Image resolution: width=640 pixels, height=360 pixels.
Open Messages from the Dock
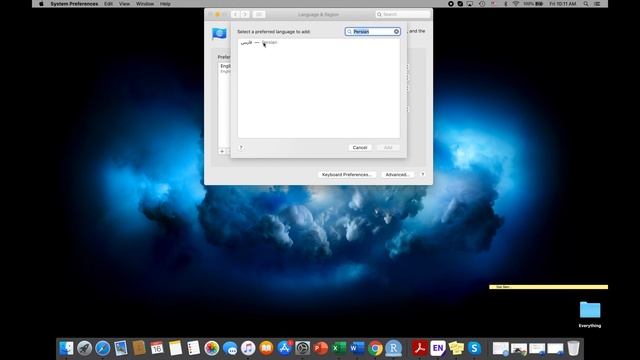230,348
